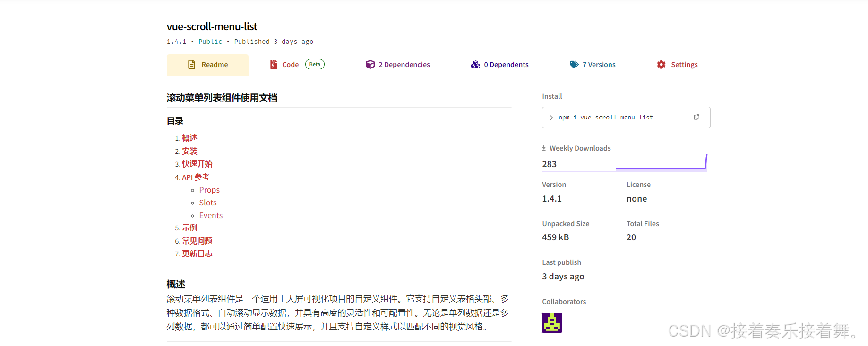868x346 pixels.
Task: Click the unpacked size 459 kB
Action: [555, 237]
